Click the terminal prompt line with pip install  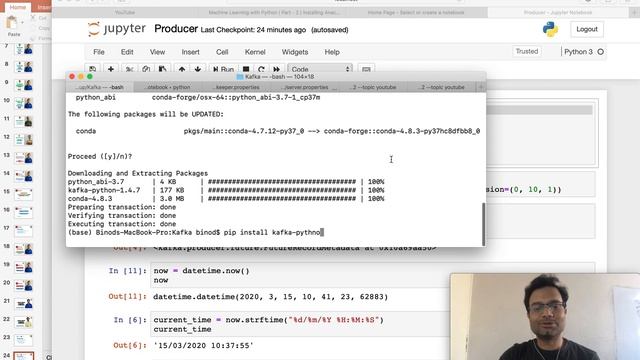pos(196,232)
